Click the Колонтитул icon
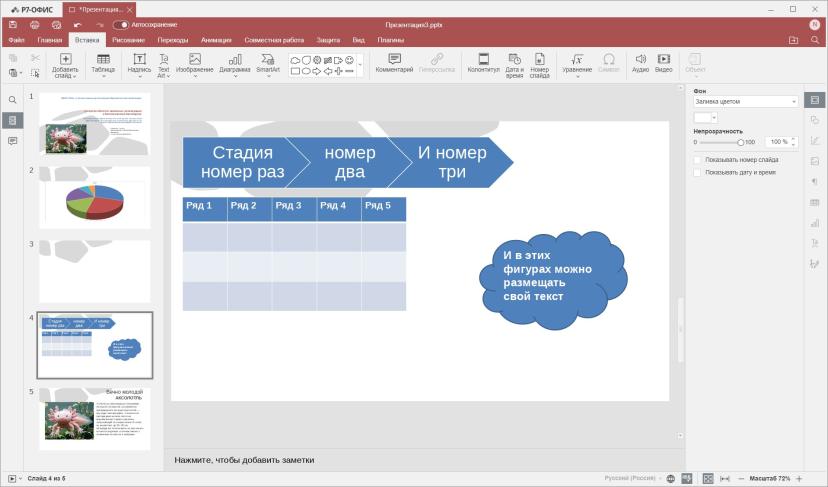 point(483,59)
